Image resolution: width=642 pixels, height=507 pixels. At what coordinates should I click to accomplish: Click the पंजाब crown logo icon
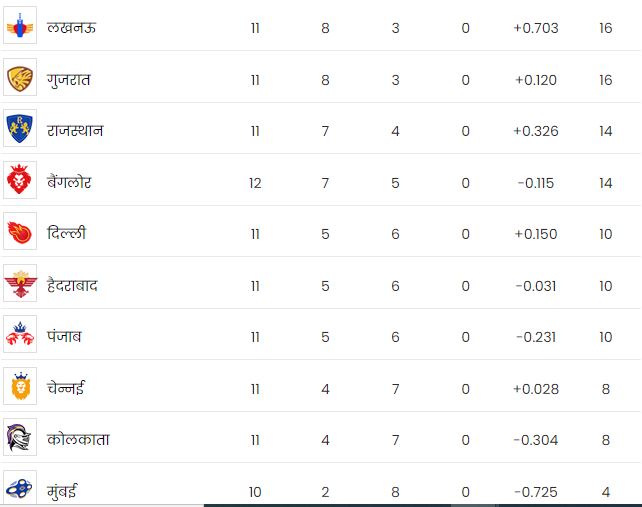[x=20, y=334]
